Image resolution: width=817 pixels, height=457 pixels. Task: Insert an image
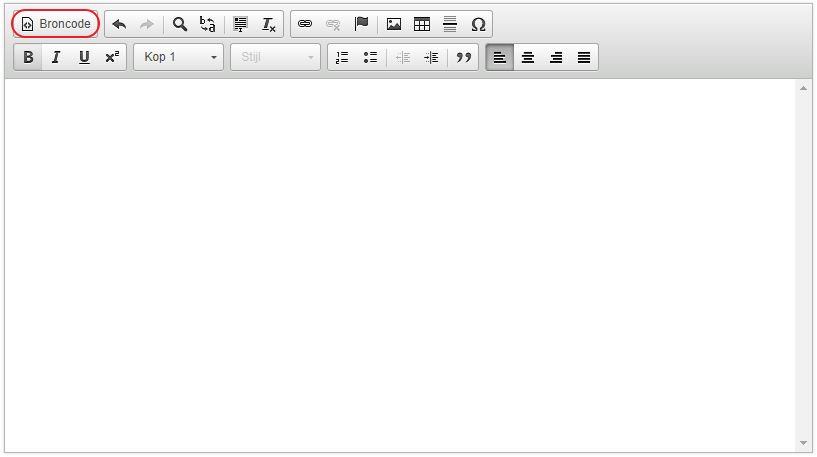pyautogui.click(x=394, y=24)
